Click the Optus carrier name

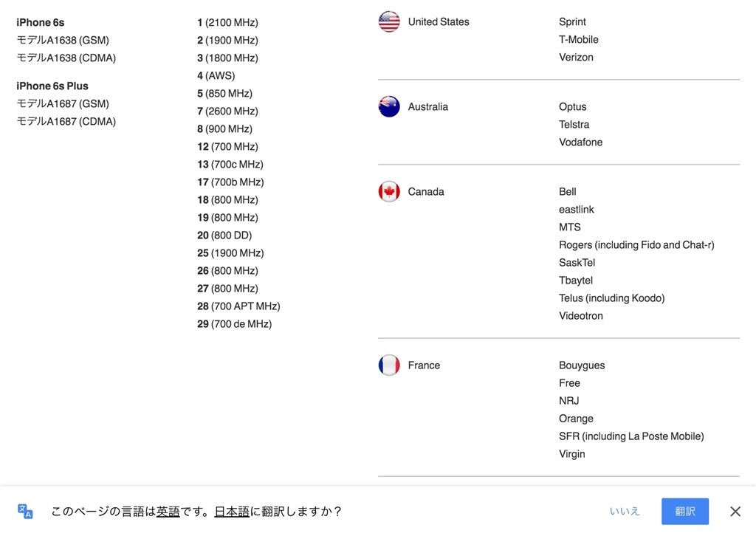point(573,106)
